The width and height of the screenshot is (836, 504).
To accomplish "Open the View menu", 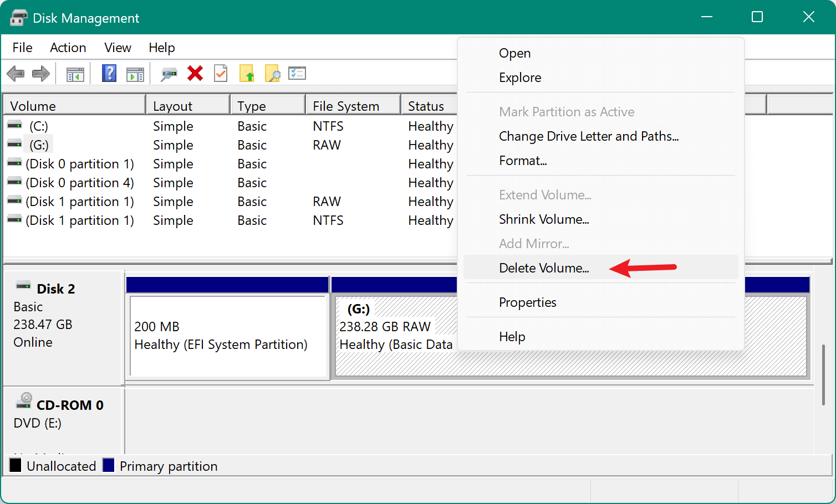I will point(118,48).
